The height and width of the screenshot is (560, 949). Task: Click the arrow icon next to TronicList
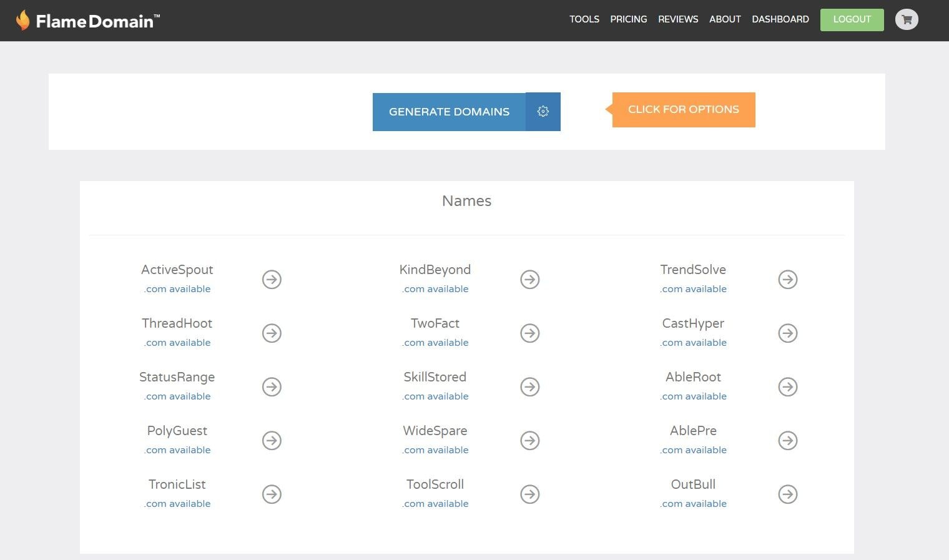point(272,494)
